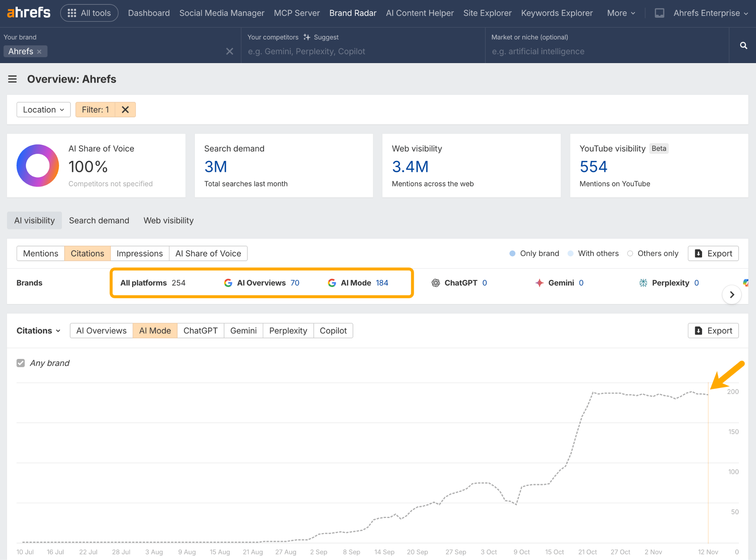Viewport: 756px width, 560px height.
Task: Open Keywords Explorer from the navigation
Action: tap(557, 13)
